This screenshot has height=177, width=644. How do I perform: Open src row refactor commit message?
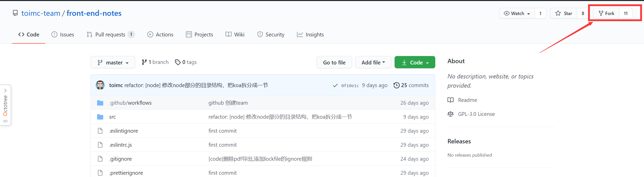point(280,117)
